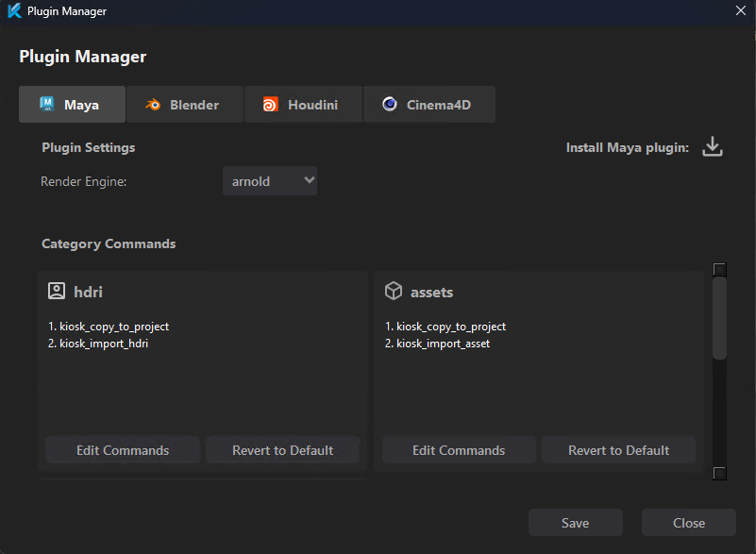The width and height of the screenshot is (756, 554).
Task: Save the plugin settings
Action: (575, 522)
